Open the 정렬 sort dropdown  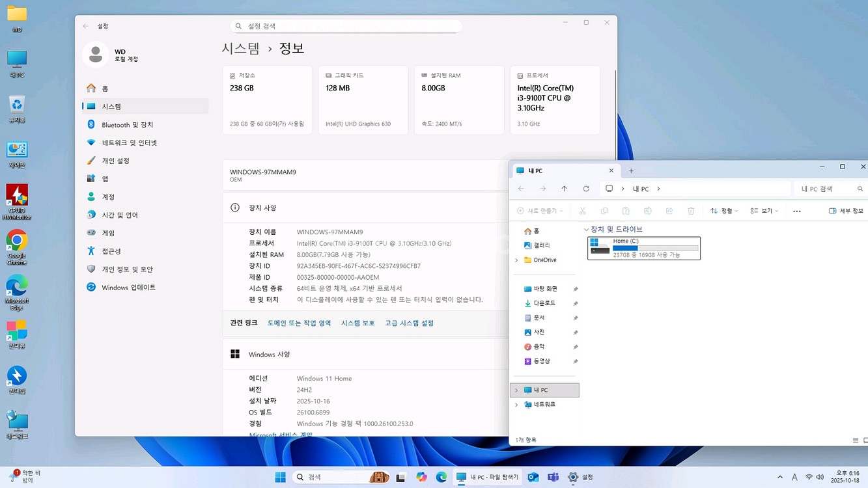pyautogui.click(x=724, y=211)
